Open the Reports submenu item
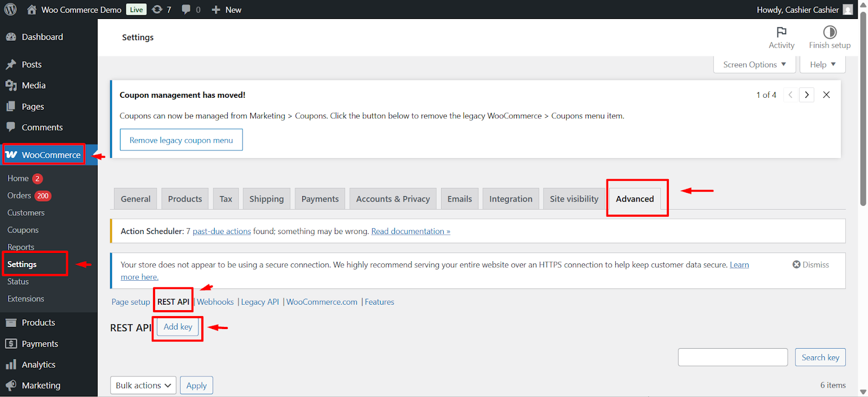868x397 pixels. point(21,247)
